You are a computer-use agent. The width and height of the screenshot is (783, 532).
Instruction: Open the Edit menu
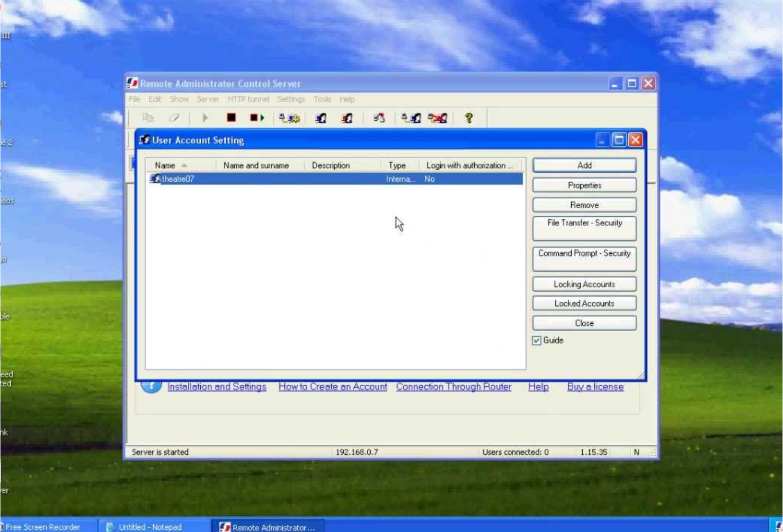pyautogui.click(x=155, y=99)
